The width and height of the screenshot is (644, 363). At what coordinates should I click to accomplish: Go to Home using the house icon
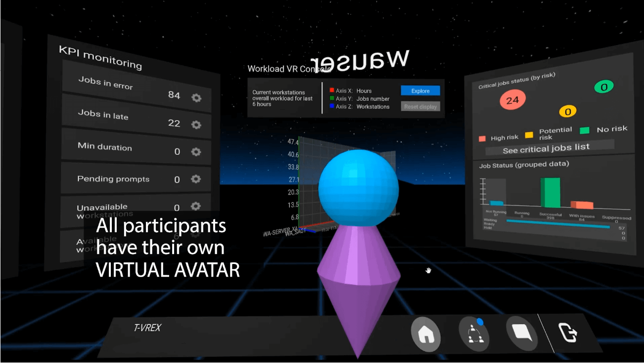click(x=426, y=335)
